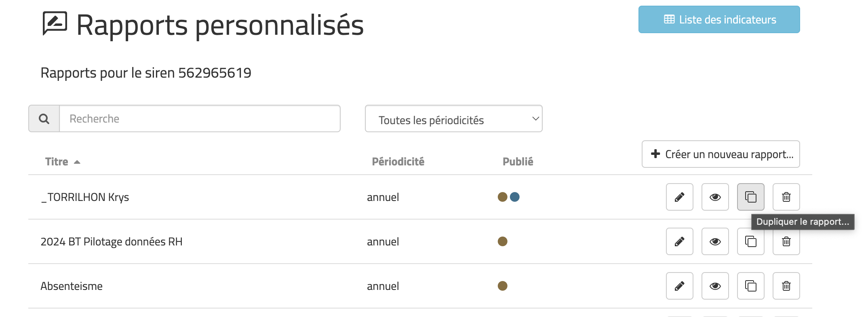Click the Périodicité column header

[x=398, y=162]
